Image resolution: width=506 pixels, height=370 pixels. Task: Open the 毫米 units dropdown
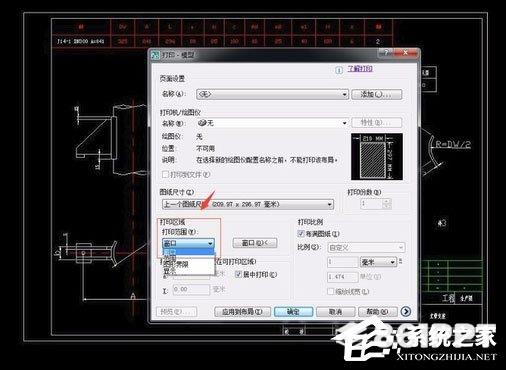[x=378, y=262]
